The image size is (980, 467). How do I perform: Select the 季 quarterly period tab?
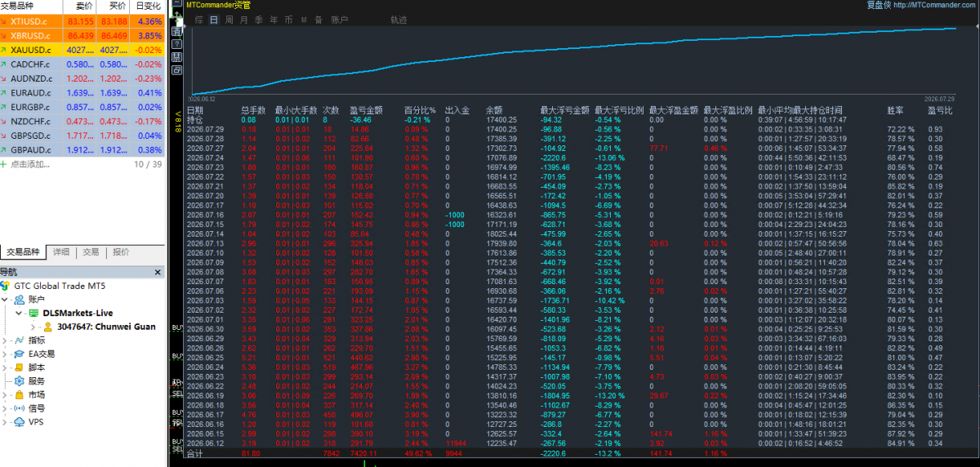pyautogui.click(x=259, y=20)
